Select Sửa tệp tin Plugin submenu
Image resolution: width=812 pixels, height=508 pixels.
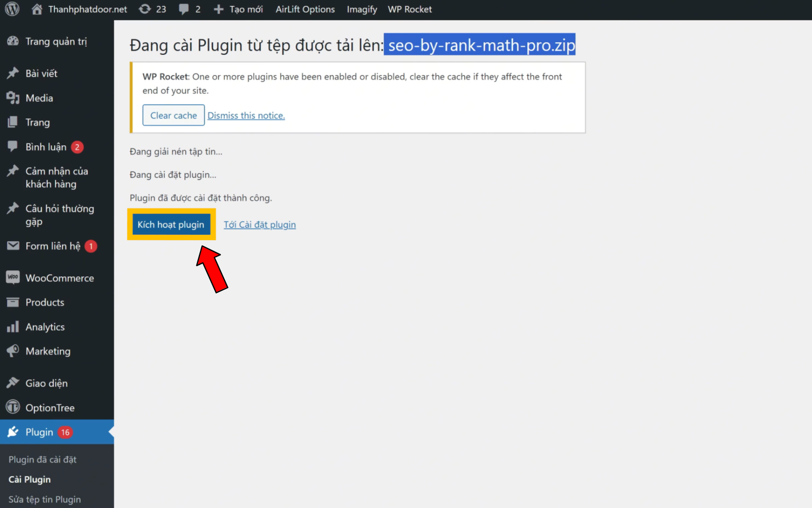(x=45, y=499)
